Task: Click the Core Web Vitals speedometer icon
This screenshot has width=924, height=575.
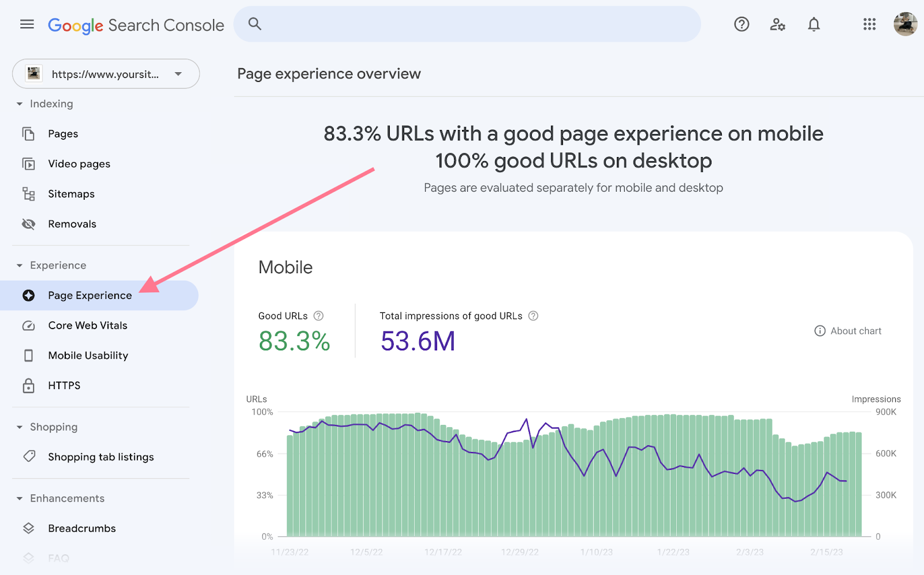Action: (29, 326)
